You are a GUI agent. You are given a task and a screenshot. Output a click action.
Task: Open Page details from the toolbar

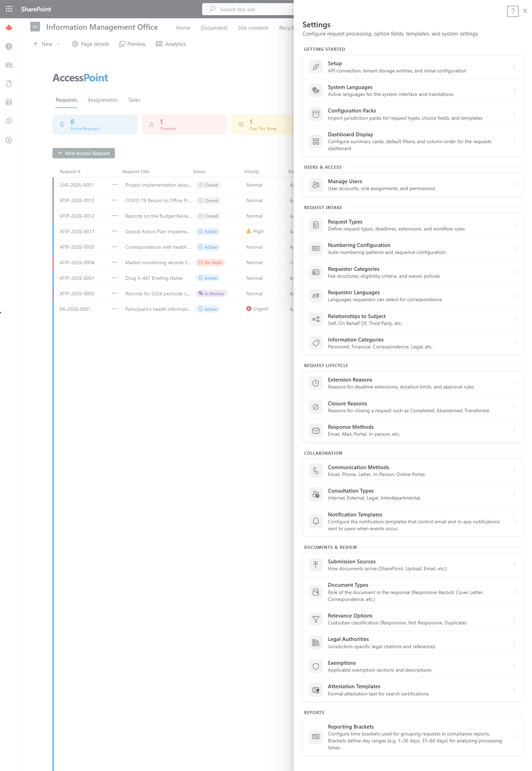pos(90,44)
